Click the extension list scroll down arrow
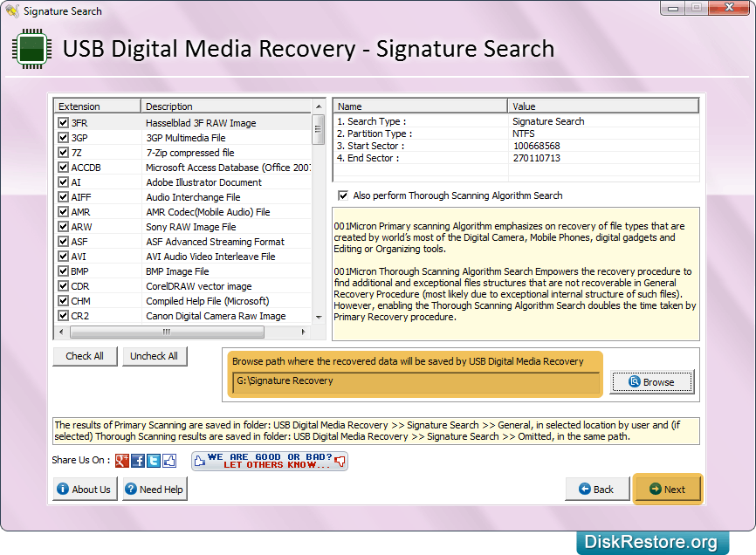Screen dimensions: 756x555 (x=319, y=317)
